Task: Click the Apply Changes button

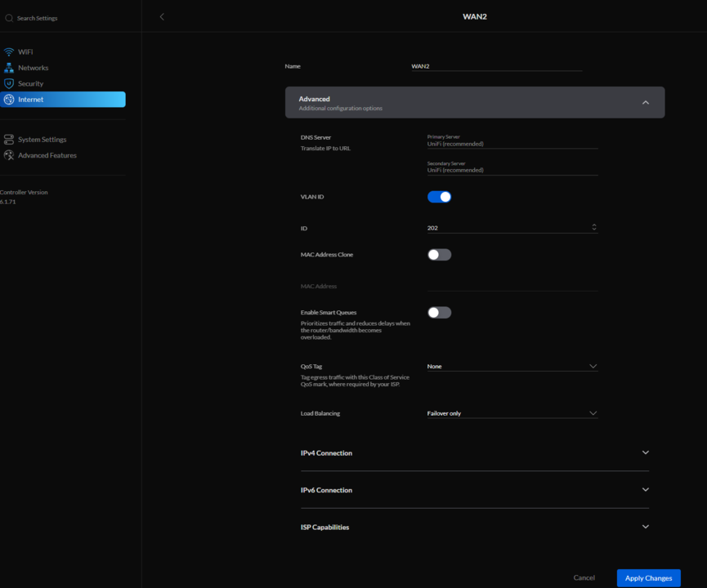Action: tap(648, 578)
